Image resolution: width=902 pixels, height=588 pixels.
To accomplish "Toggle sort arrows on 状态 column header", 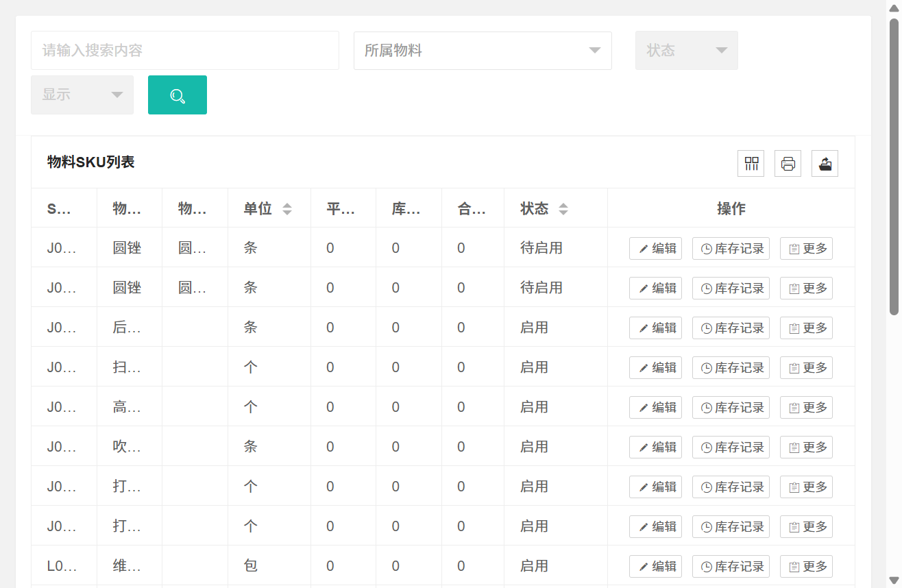I will pyautogui.click(x=563, y=209).
